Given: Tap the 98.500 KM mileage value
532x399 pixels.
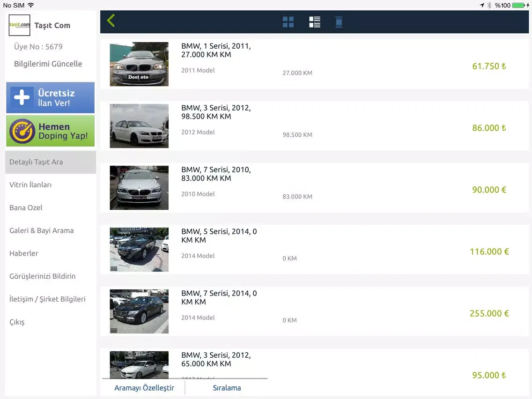Looking at the screenshot, I should click(x=297, y=135).
